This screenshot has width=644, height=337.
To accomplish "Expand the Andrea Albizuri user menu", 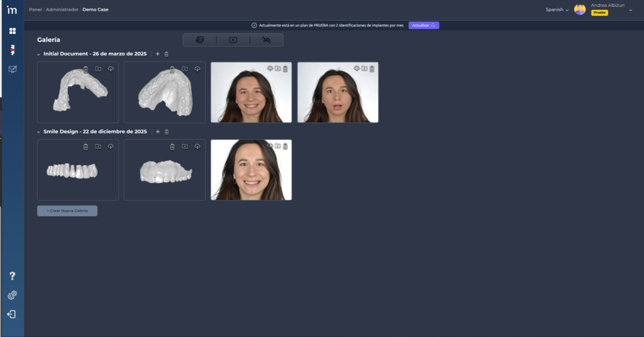I will click(x=630, y=9).
